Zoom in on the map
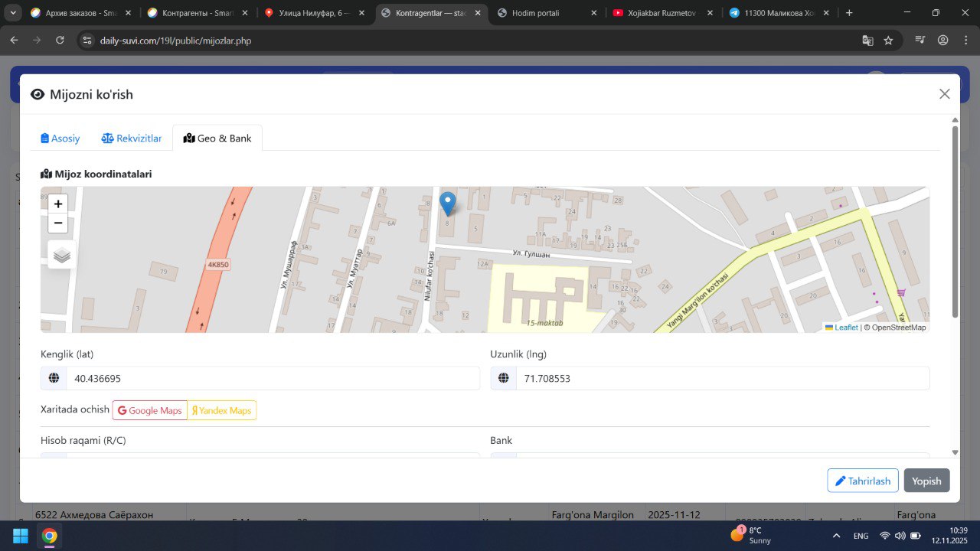The width and height of the screenshot is (980, 551). (x=58, y=204)
